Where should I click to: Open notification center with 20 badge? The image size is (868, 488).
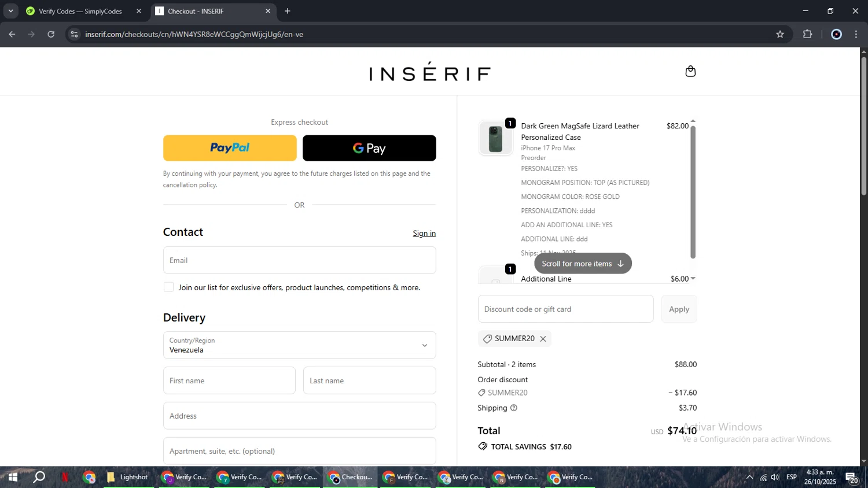coord(852,478)
